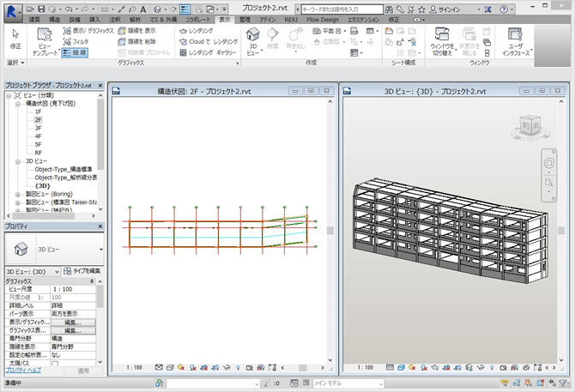Click the help question mark icon
The width and height of the screenshot is (575, 392).
pos(505,9)
